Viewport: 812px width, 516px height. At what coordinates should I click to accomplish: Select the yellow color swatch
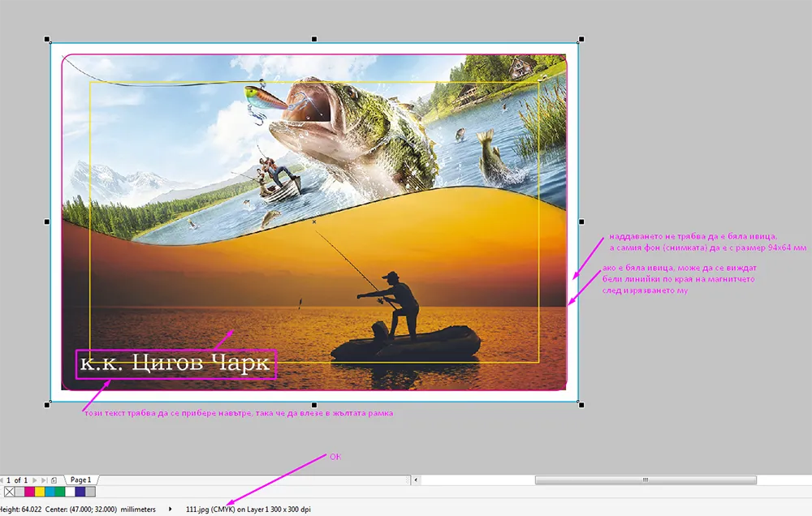coord(40,492)
